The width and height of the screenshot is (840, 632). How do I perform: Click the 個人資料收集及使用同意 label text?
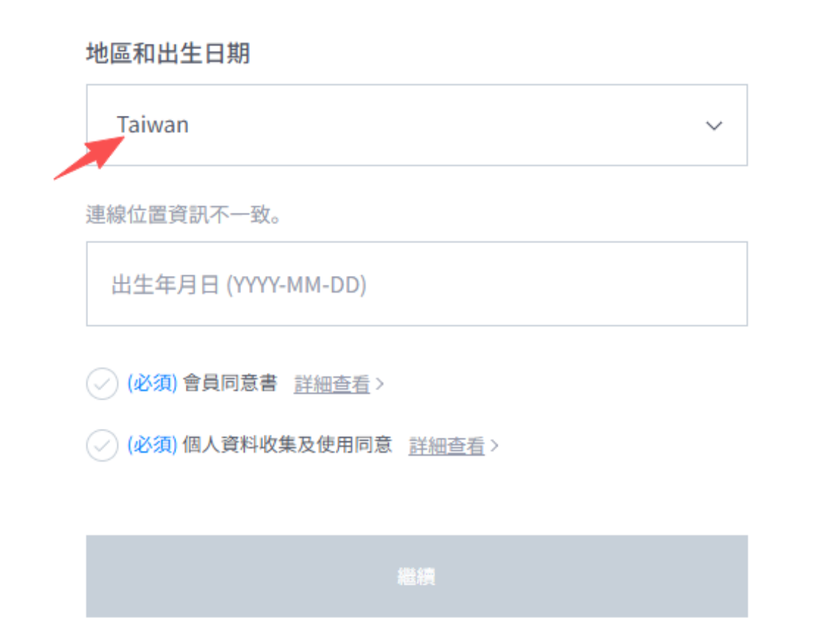click(287, 445)
